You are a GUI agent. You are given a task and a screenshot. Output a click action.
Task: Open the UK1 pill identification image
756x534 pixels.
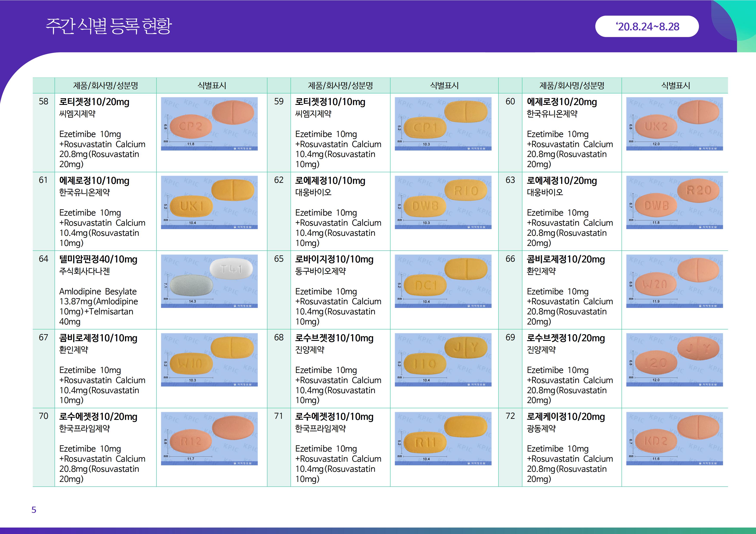(x=209, y=202)
